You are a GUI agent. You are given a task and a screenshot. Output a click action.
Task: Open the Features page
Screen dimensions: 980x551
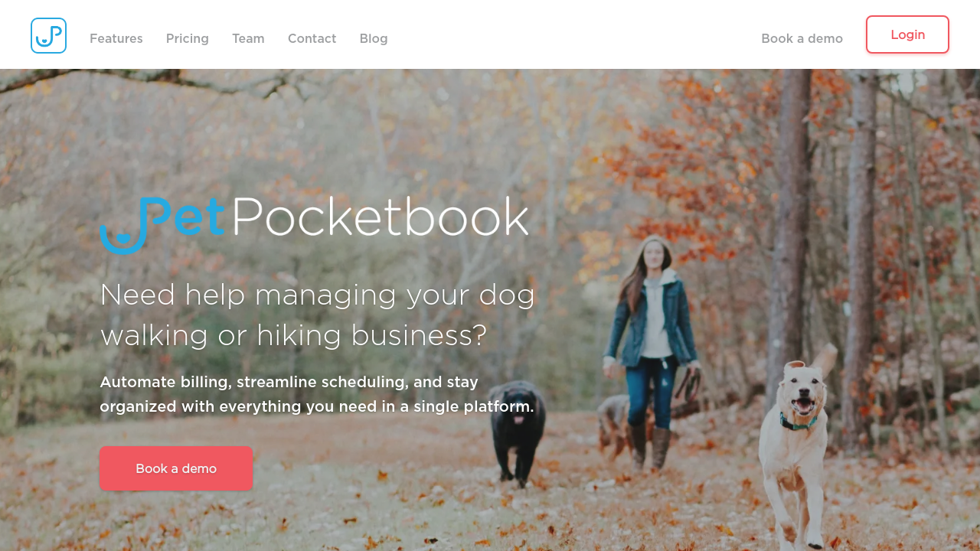pyautogui.click(x=116, y=38)
